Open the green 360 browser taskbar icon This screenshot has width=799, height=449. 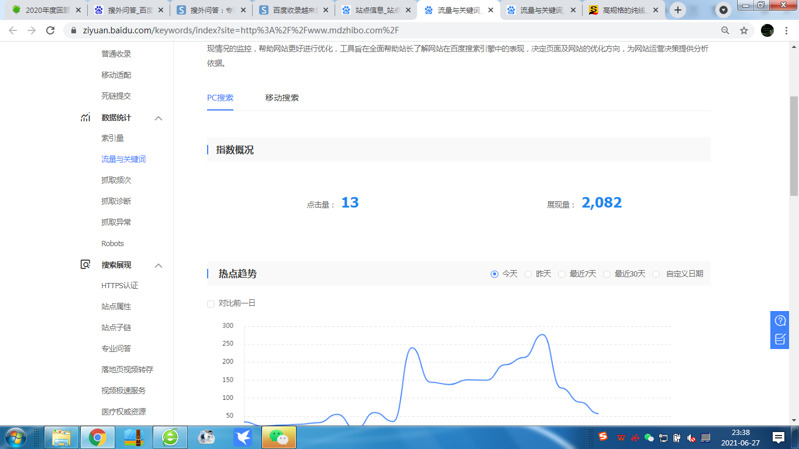170,438
